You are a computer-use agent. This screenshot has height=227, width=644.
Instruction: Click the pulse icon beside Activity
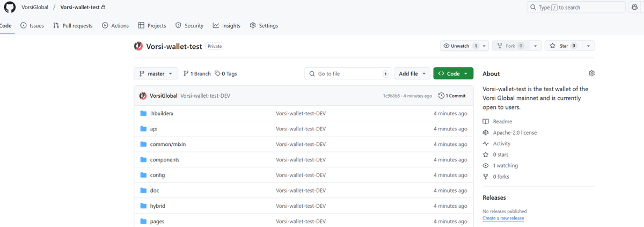click(486, 144)
